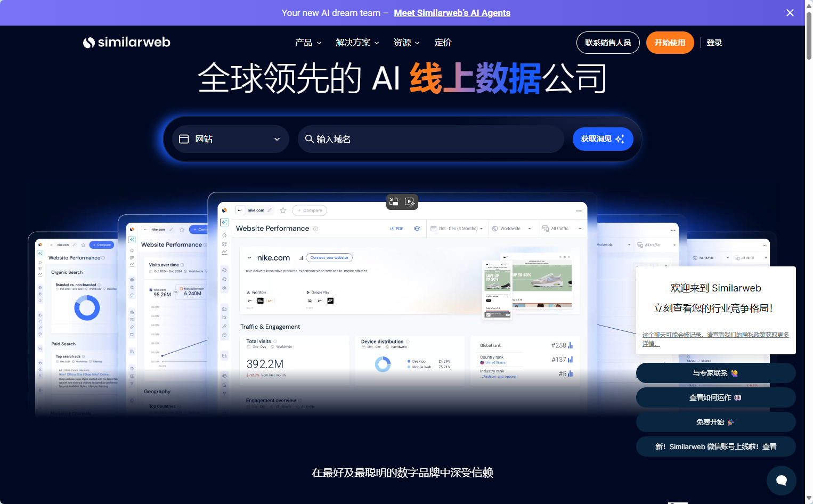Star nike.com as favorite
The height and width of the screenshot is (504, 813).
tap(283, 210)
